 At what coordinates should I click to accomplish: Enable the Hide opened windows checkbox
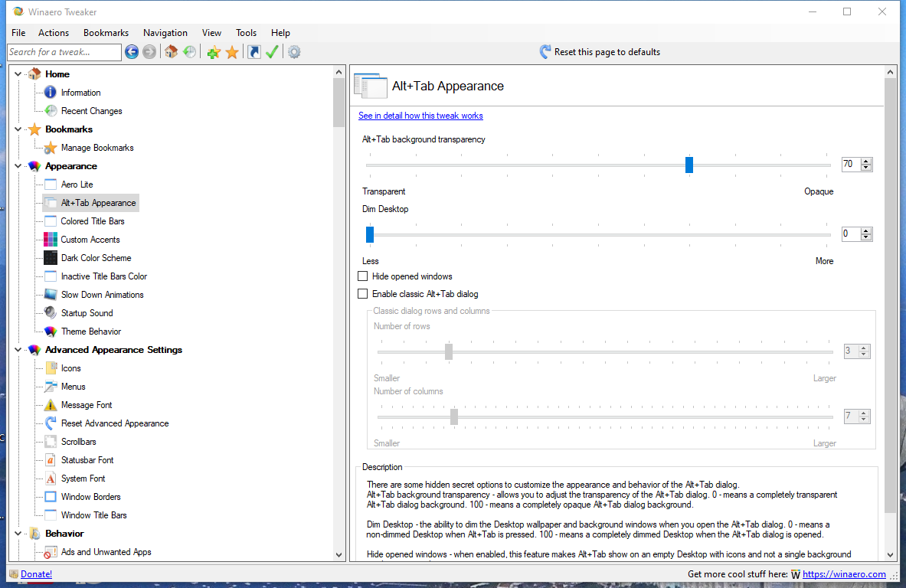tap(363, 276)
